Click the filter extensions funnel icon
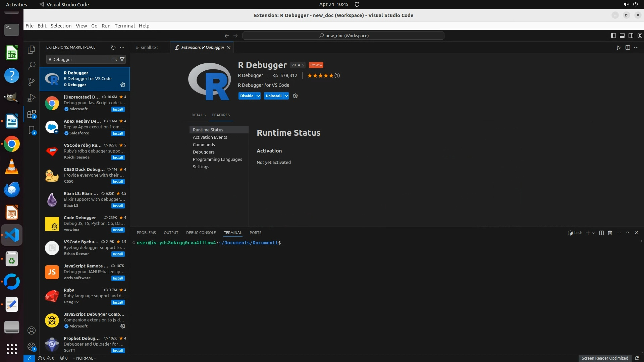644x362 pixels. pyautogui.click(x=122, y=59)
